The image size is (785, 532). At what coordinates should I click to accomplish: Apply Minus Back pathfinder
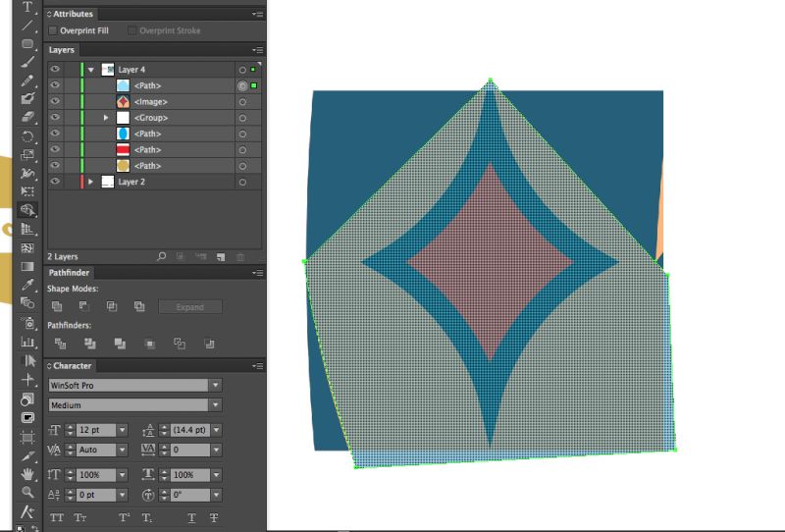coord(209,344)
